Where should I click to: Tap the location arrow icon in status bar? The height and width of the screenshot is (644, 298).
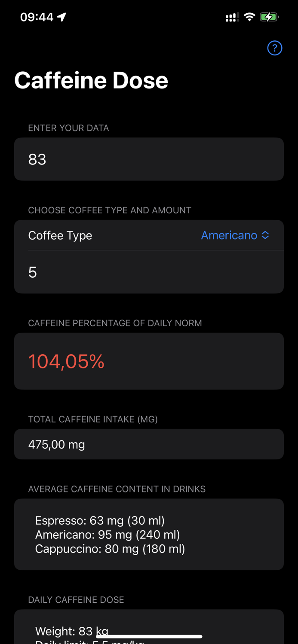point(61,16)
